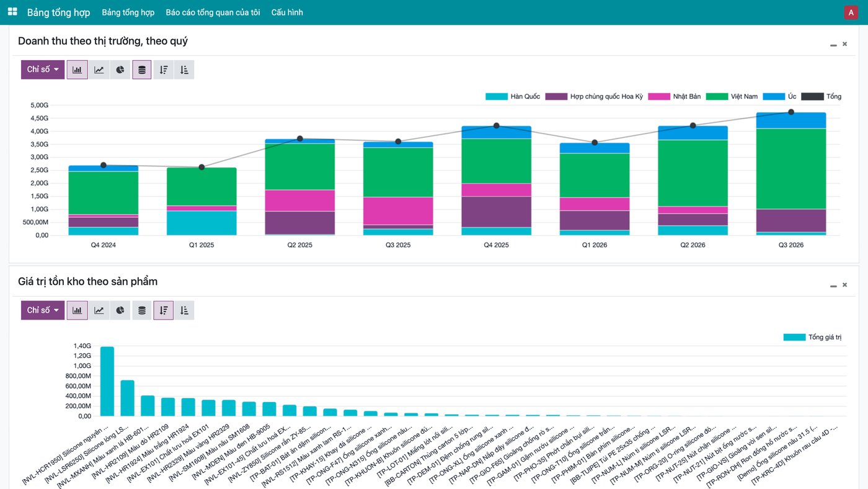The height and width of the screenshot is (489, 868).
Task: Switch revenue chart to pie chart view
Action: [120, 70]
